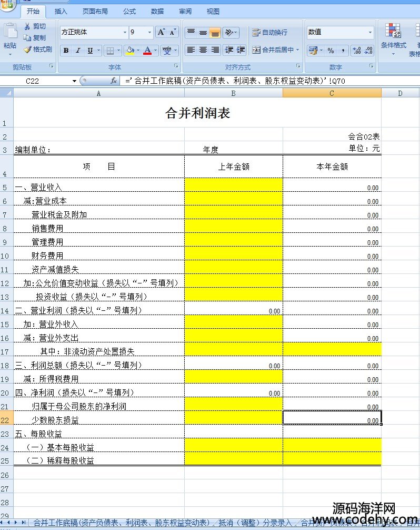Toggle underline formatting
The image size is (420, 530).
click(x=90, y=51)
